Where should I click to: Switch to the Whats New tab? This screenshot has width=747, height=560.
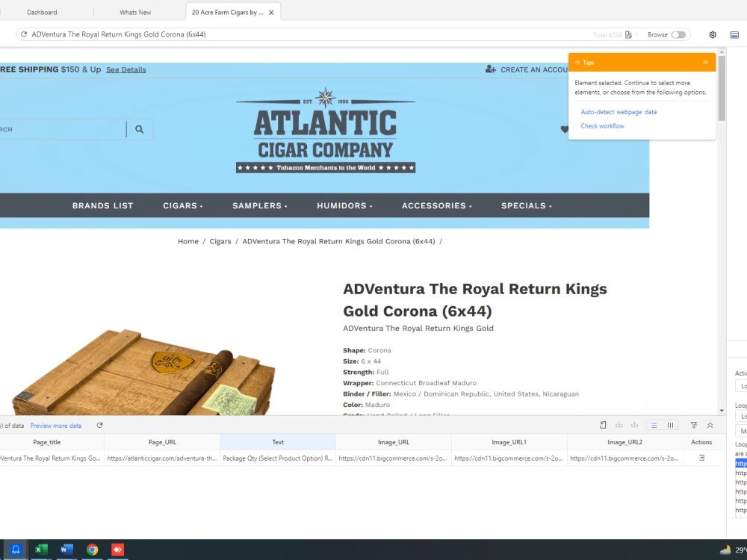[135, 13]
